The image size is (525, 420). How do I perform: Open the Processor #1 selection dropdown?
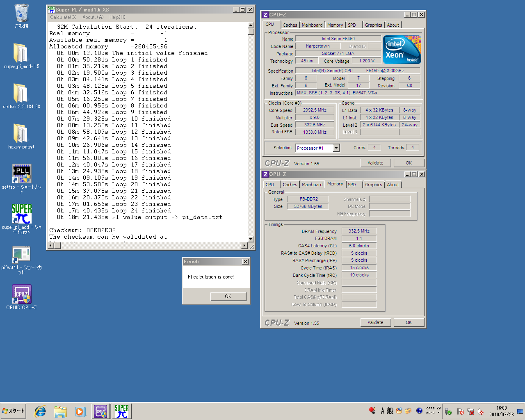click(x=336, y=148)
